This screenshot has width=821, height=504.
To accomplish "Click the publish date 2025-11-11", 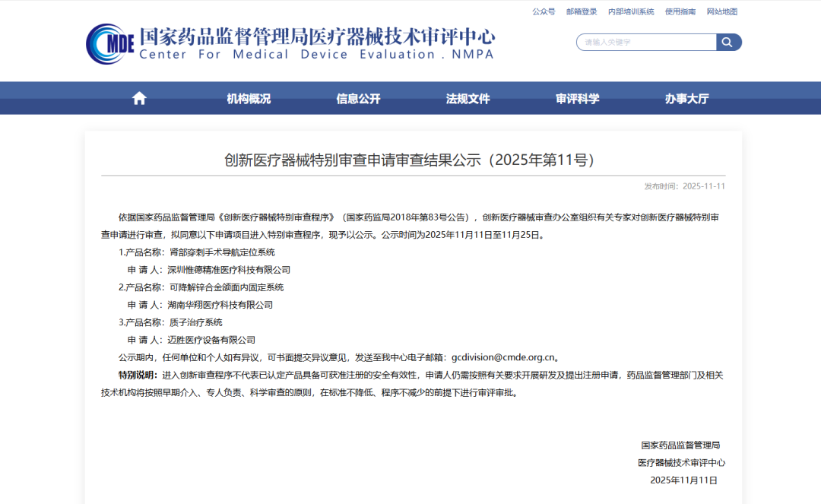I will tap(704, 186).
